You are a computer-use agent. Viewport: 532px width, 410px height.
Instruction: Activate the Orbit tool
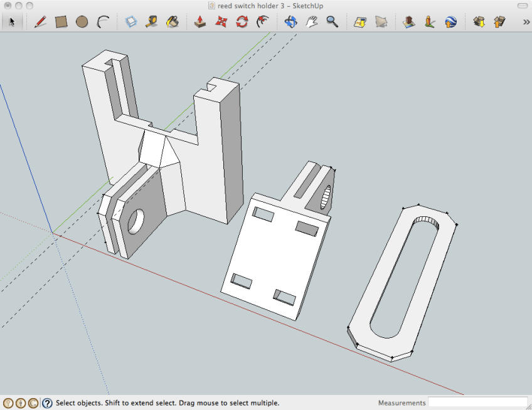tap(290, 22)
